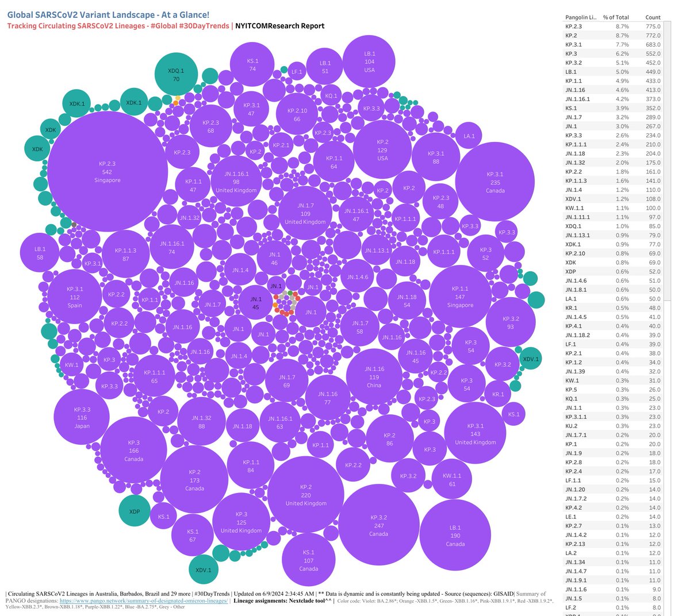Click the lineage table vertical scrollbar
This screenshot has width=690, height=616.
click(668, 161)
